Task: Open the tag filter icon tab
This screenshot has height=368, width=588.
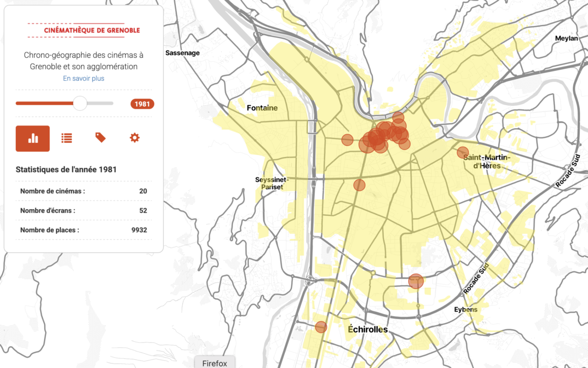Action: click(101, 137)
